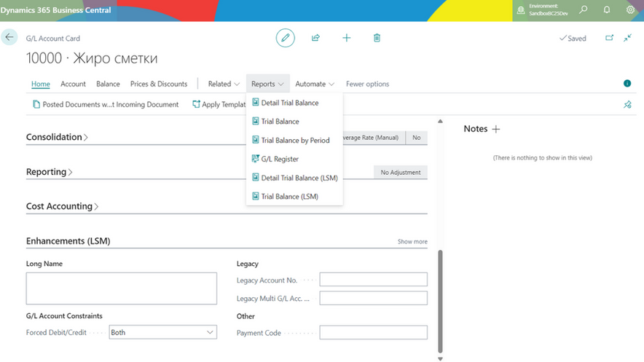The height and width of the screenshot is (362, 644).
Task: Open the search magnifier in header
Action: 584,10
